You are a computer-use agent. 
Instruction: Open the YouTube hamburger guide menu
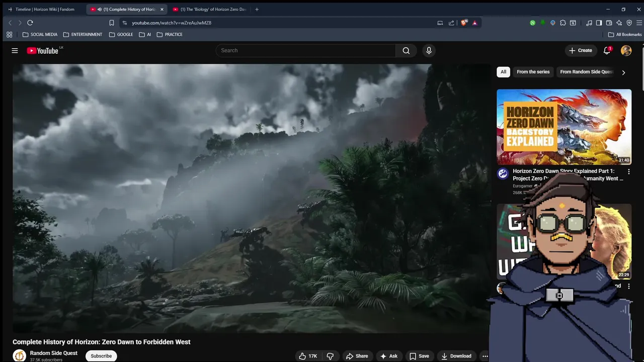[15, 50]
